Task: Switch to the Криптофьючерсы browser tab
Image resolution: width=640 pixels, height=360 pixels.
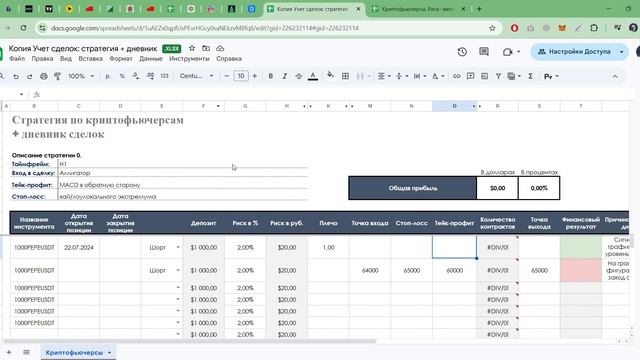Action: point(418,9)
